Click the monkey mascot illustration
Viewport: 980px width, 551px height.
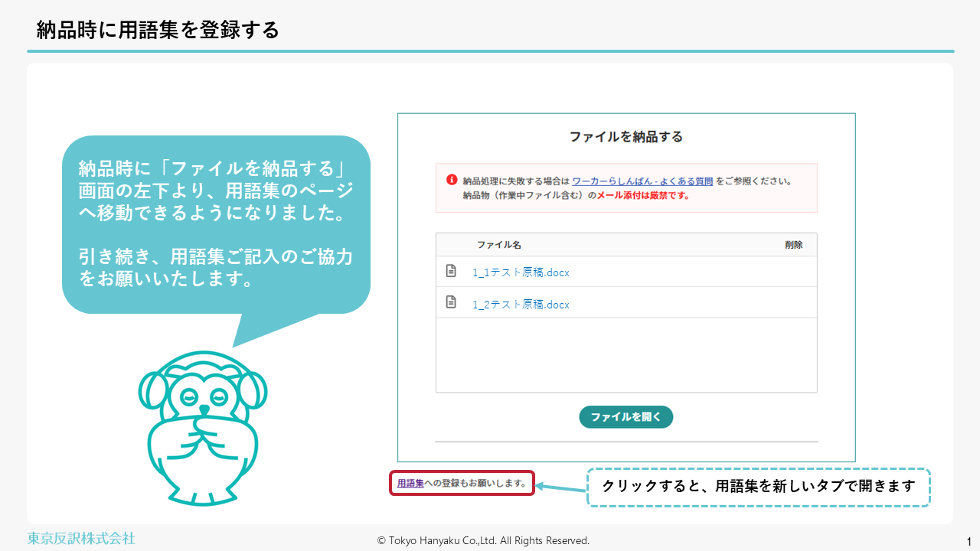coord(202,427)
